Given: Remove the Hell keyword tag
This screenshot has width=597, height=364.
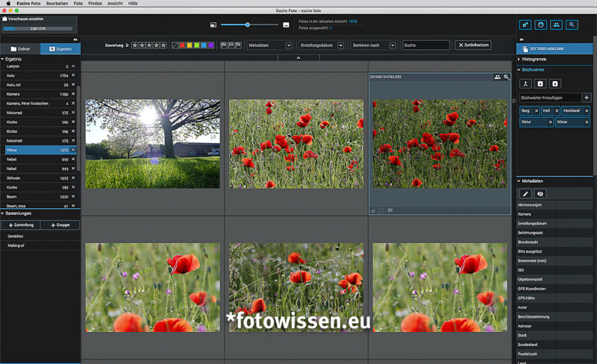Looking at the screenshot, I should [x=557, y=111].
